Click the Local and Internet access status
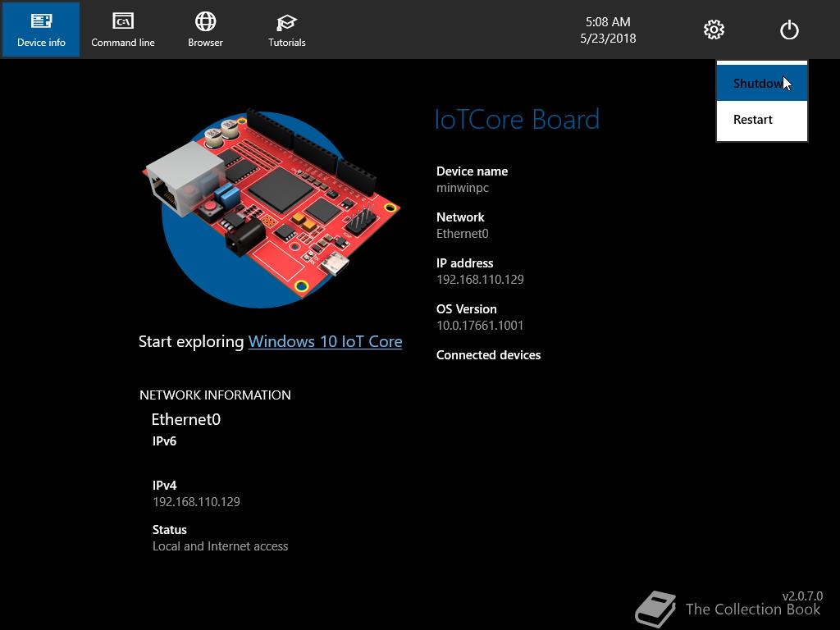Image resolution: width=840 pixels, height=630 pixels. [220, 546]
